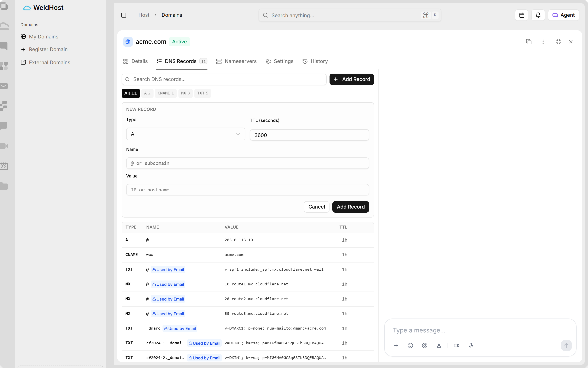The width and height of the screenshot is (588, 368).
Task: Click the cf2024-2._domai… record name
Action: (x=165, y=358)
